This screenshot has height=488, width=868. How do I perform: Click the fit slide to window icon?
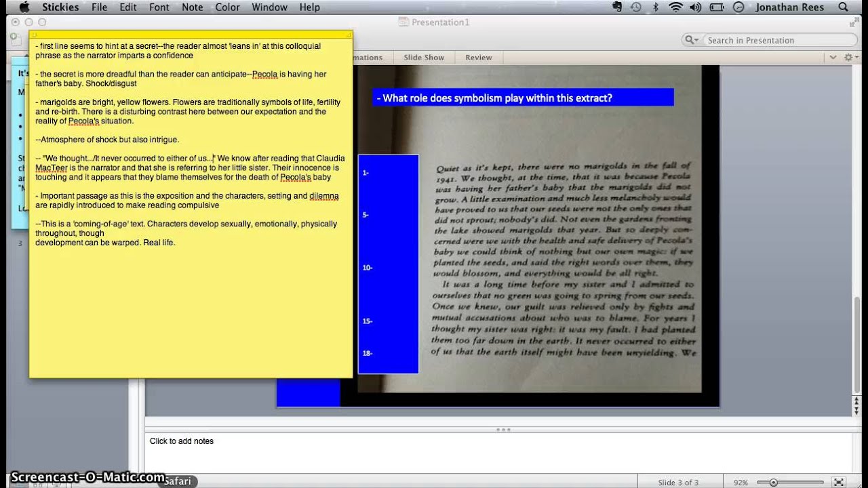click(x=840, y=483)
